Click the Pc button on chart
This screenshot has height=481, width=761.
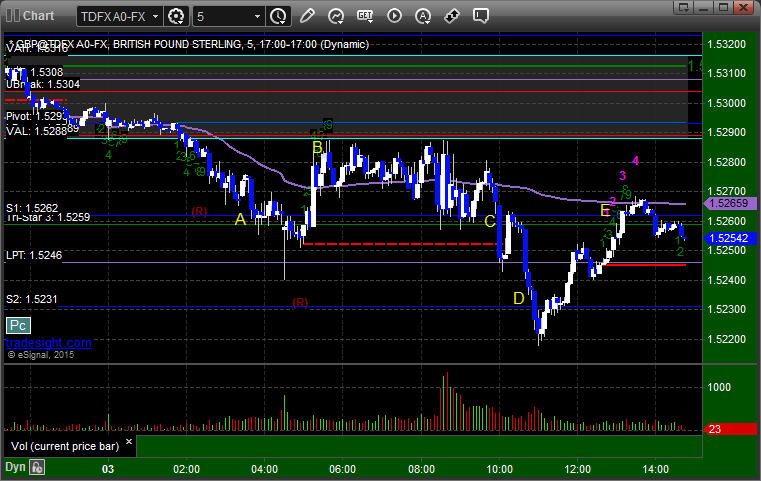18,325
